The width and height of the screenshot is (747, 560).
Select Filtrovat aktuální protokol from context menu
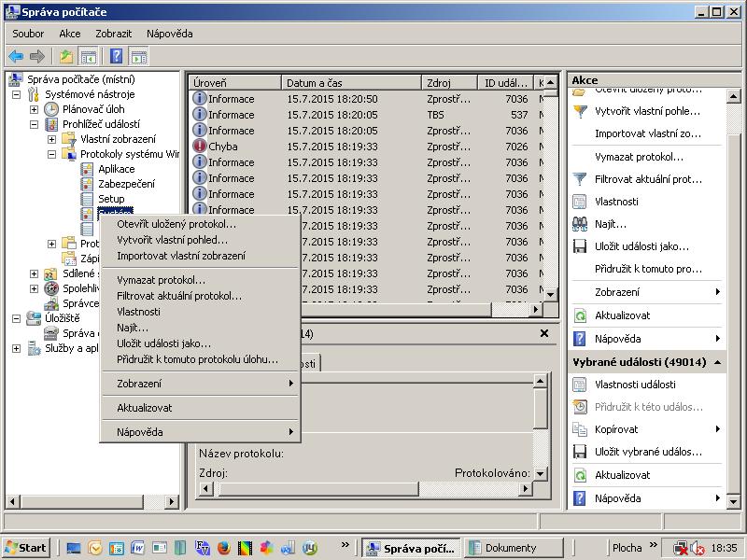click(178, 296)
